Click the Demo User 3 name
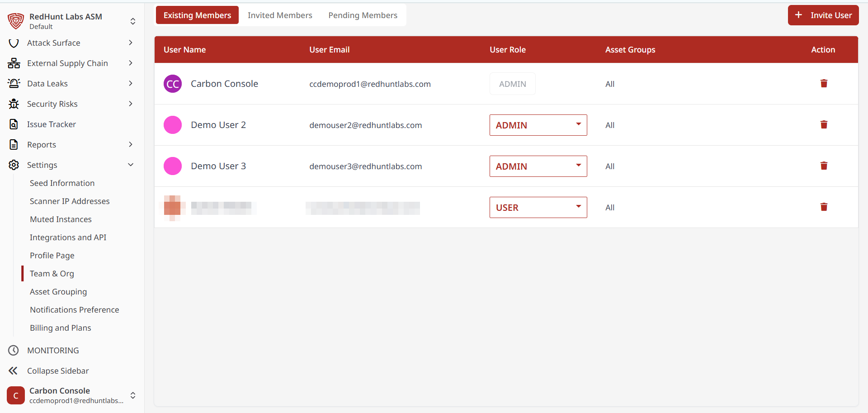 [218, 166]
